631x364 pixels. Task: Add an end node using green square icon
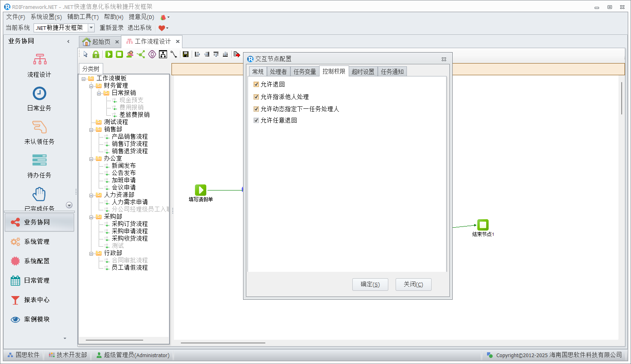tap(119, 54)
